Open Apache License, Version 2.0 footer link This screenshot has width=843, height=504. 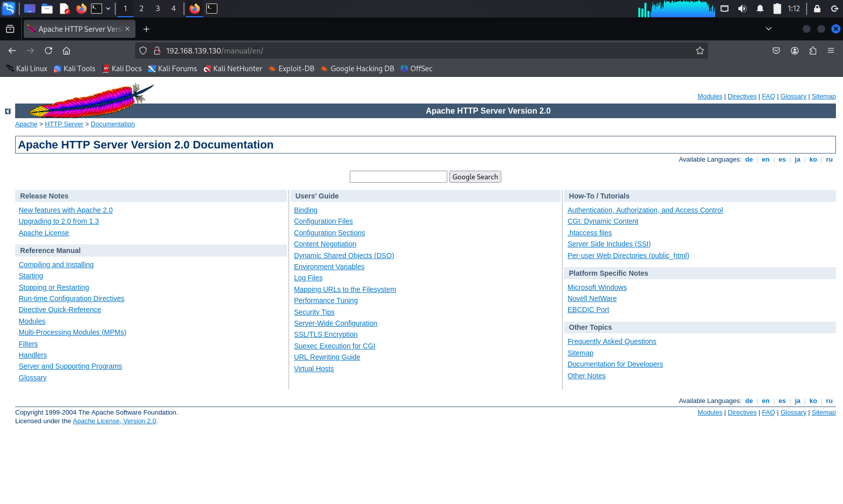point(114,421)
